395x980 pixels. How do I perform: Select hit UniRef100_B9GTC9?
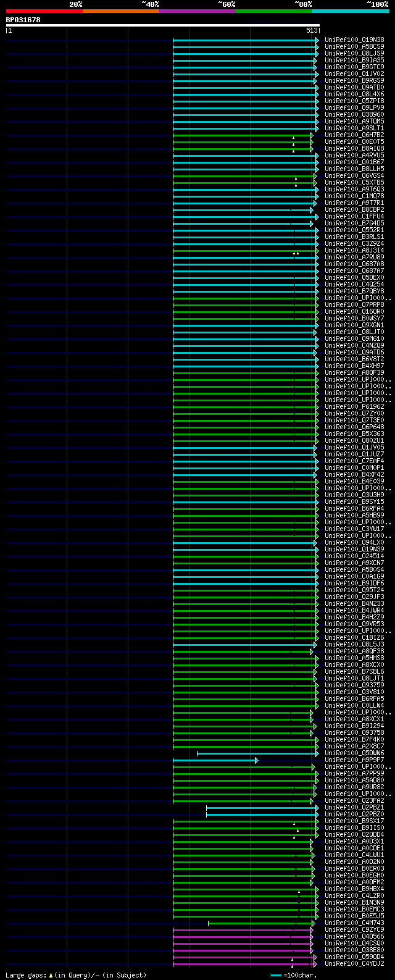coord(354,67)
